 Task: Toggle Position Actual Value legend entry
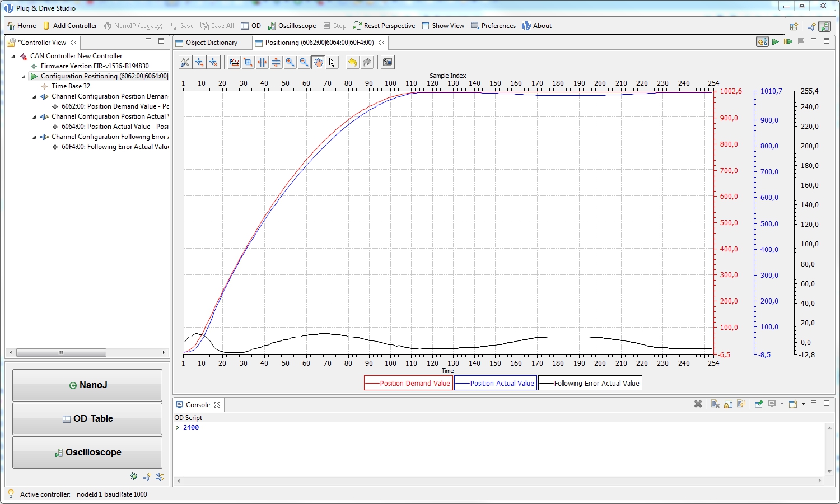point(496,384)
